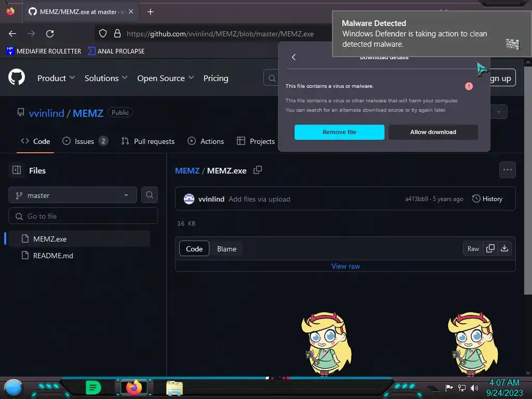Image resolution: width=532 pixels, height=399 pixels.
Task: Click the View raw link
Action: point(345,267)
